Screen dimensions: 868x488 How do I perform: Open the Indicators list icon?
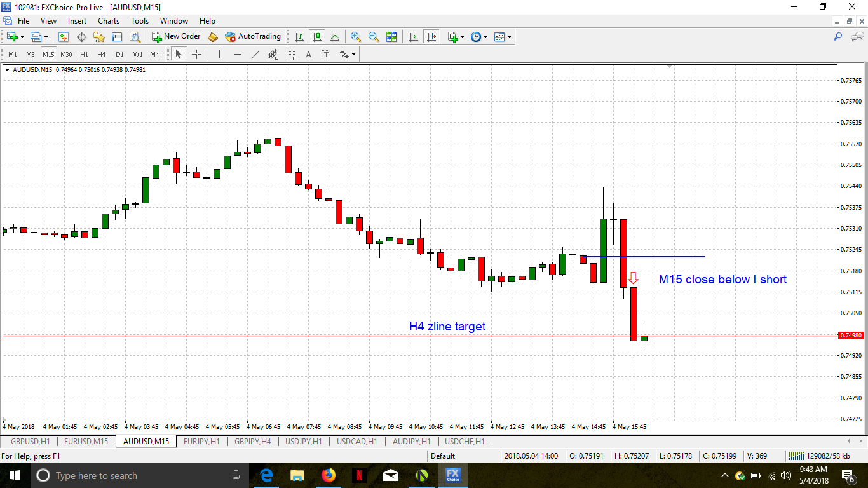[453, 37]
